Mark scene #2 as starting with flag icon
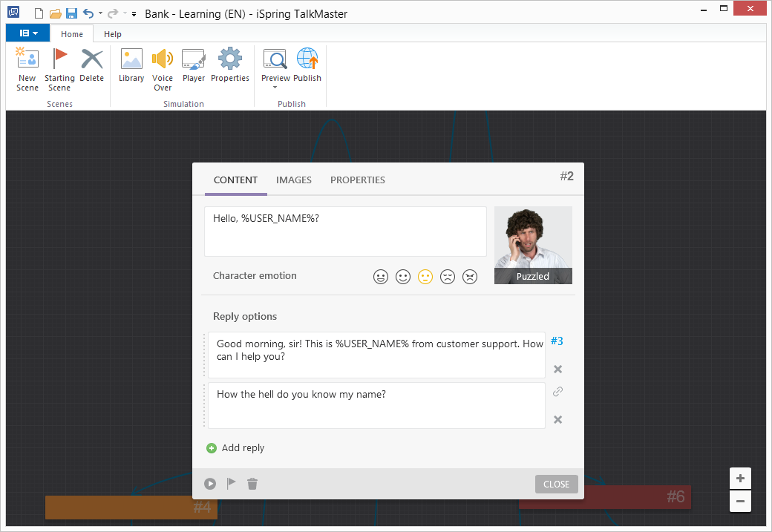The width and height of the screenshot is (772, 532). coord(231,484)
